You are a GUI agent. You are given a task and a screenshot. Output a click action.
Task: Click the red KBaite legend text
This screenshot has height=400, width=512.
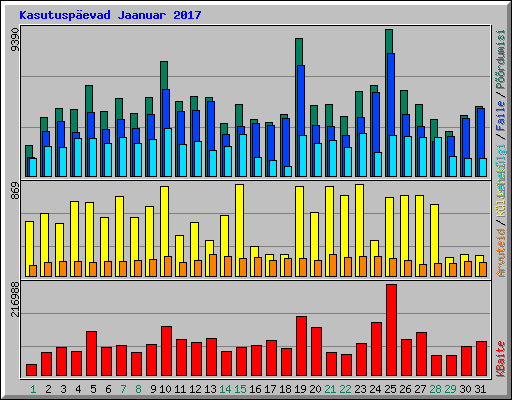[x=501, y=359]
